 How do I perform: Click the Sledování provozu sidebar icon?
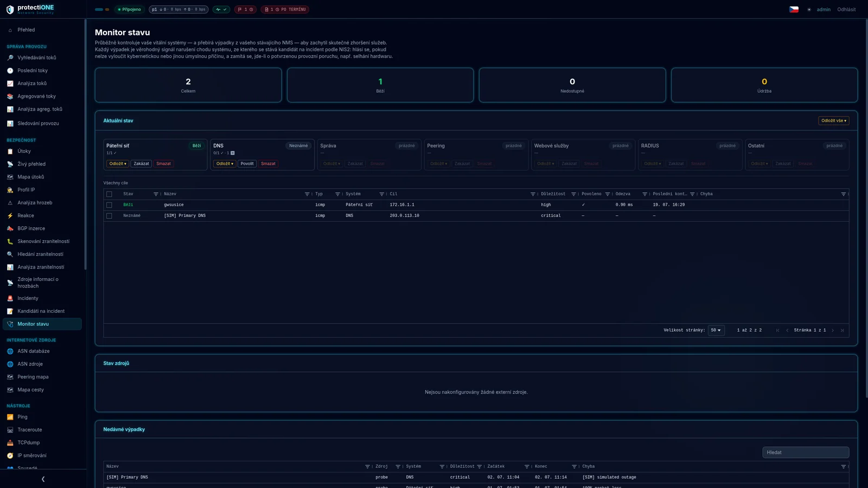pyautogui.click(x=10, y=124)
